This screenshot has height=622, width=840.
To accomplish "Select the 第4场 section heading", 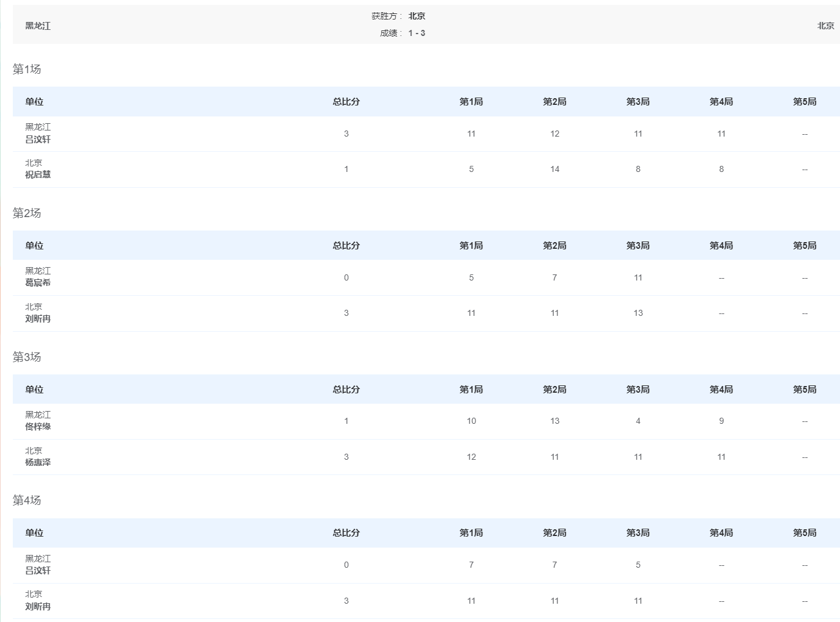I will pyautogui.click(x=27, y=501).
